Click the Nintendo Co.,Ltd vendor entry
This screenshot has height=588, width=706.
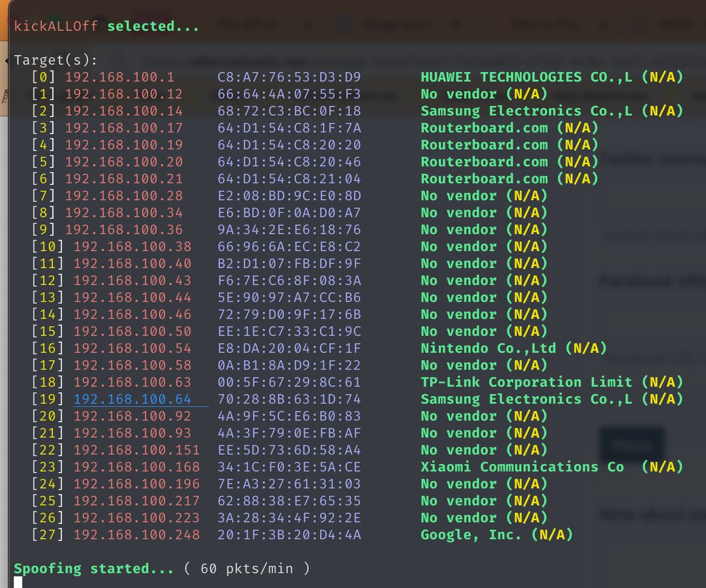pyautogui.click(x=488, y=348)
